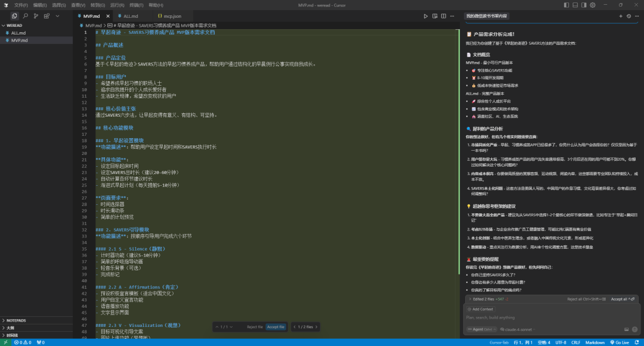
Task: Click the send message arrow button
Action: click(x=634, y=329)
